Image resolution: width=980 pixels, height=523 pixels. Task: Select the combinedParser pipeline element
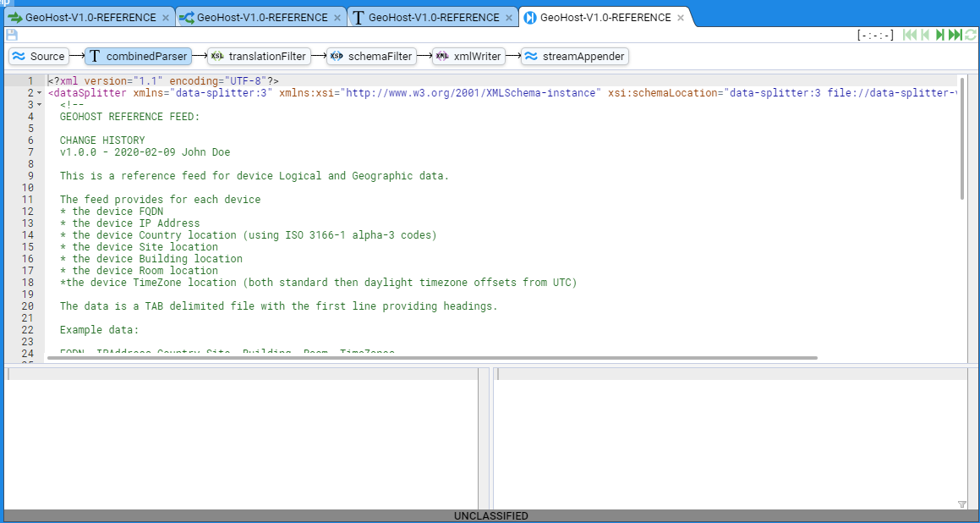coord(137,57)
